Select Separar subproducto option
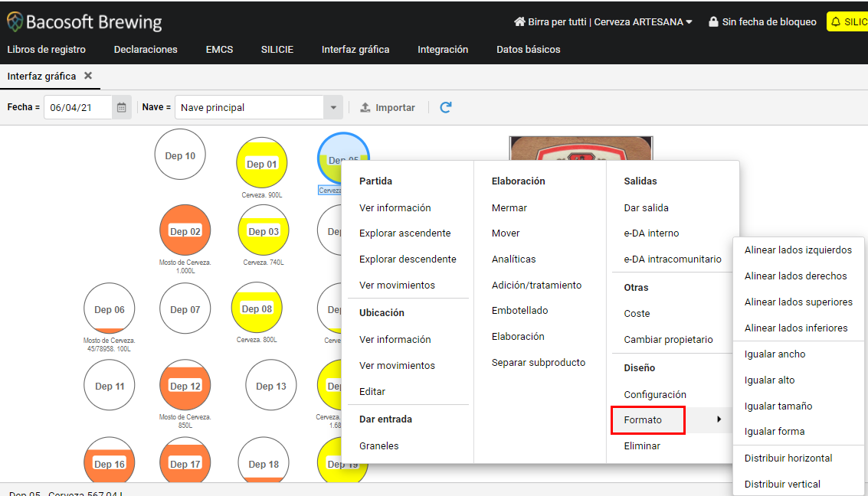Image resolution: width=868 pixels, height=496 pixels. click(x=538, y=363)
